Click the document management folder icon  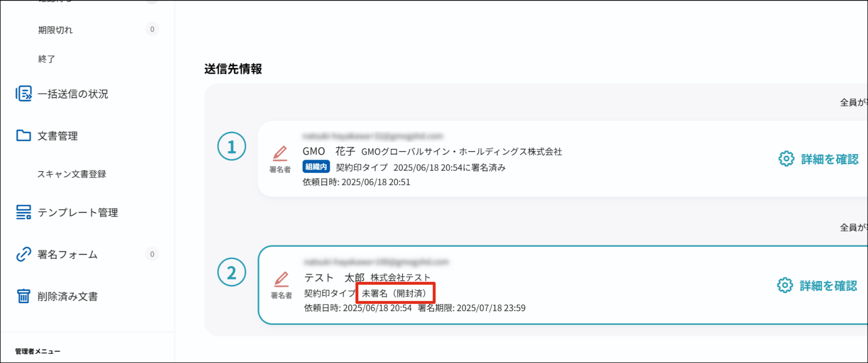point(23,136)
